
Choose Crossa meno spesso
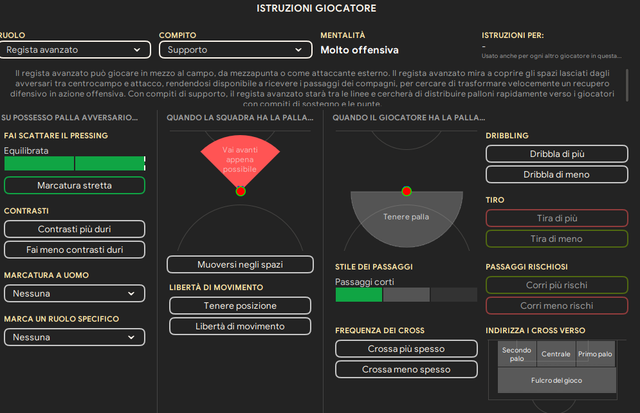click(x=406, y=369)
